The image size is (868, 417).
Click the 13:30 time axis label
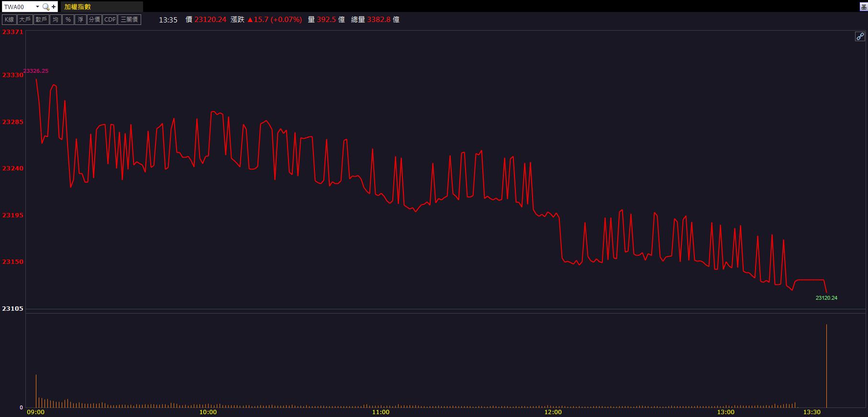pyautogui.click(x=812, y=412)
